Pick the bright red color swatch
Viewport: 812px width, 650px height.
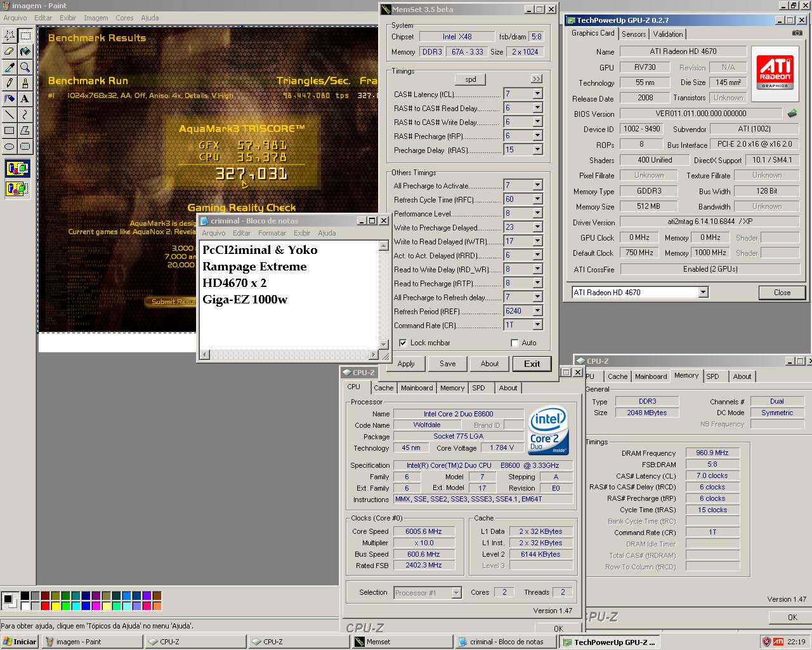click(45, 606)
